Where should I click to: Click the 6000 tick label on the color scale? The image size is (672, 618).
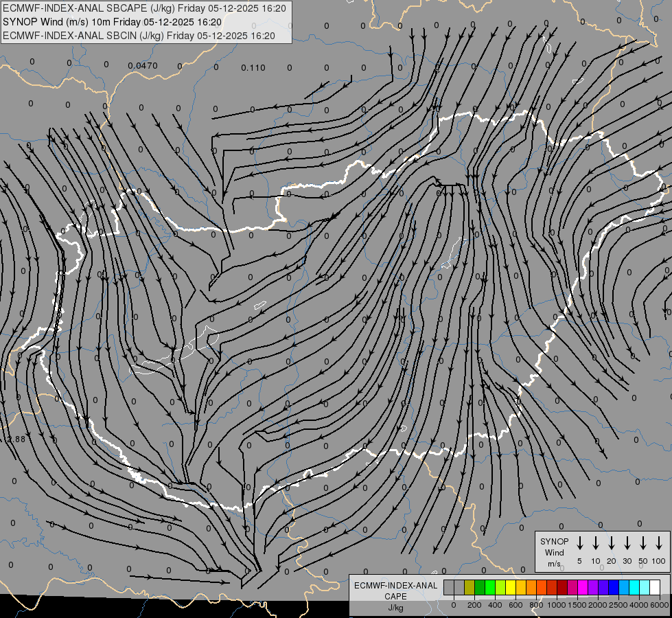pyautogui.click(x=660, y=605)
